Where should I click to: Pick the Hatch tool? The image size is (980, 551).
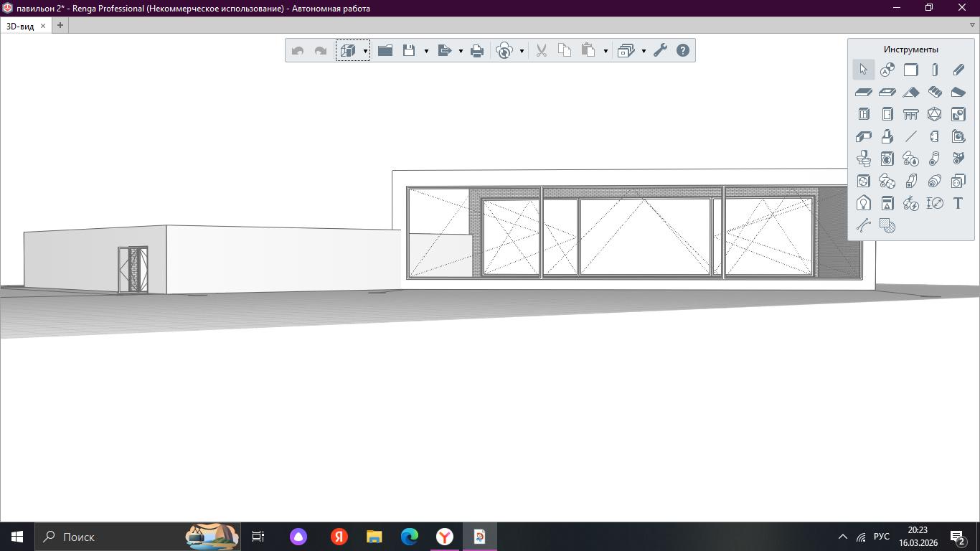point(887,226)
